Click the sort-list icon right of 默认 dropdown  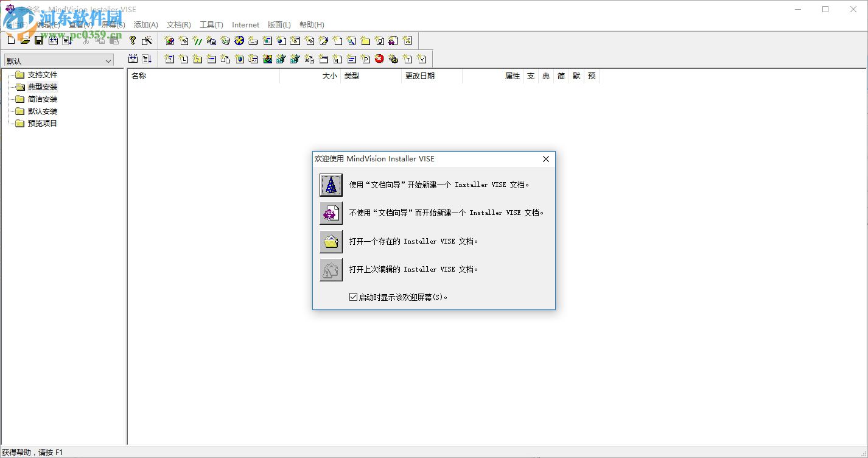pos(147,59)
